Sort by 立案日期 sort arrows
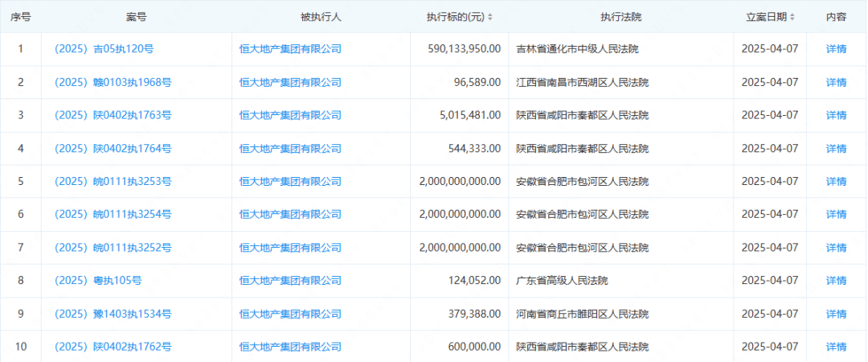 [x=792, y=17]
